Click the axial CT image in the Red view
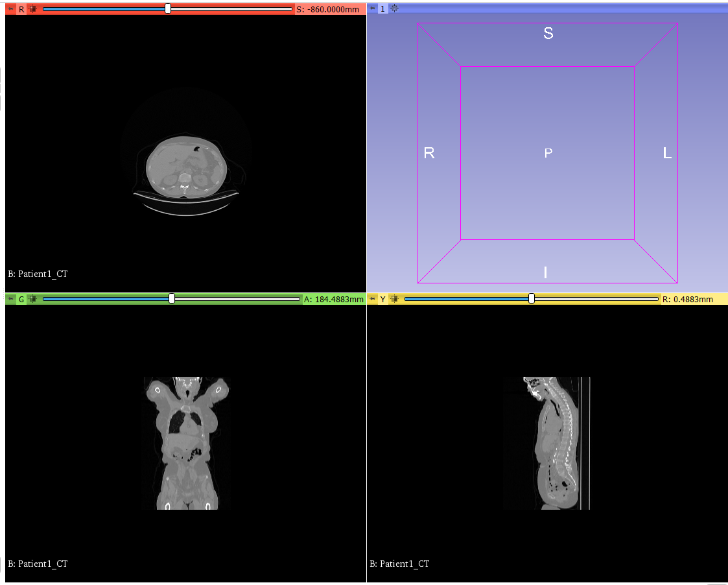The height and width of the screenshot is (585, 728). click(186, 168)
